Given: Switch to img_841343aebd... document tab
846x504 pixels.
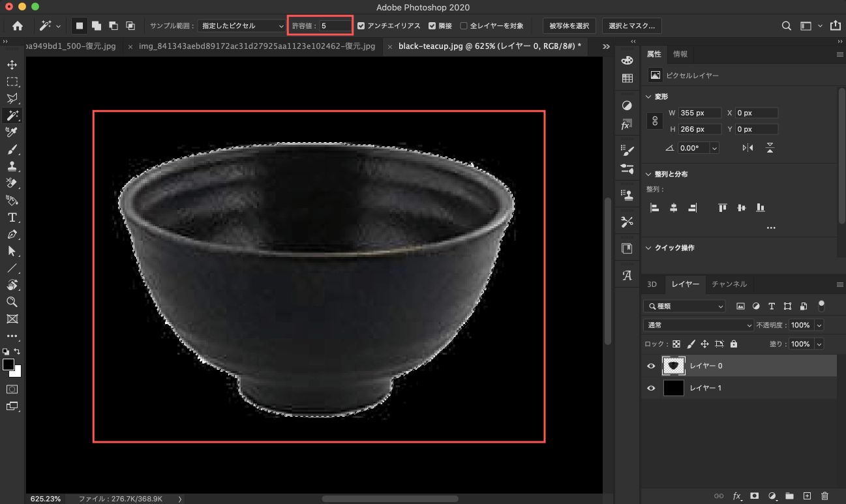Looking at the screenshot, I should pos(257,47).
